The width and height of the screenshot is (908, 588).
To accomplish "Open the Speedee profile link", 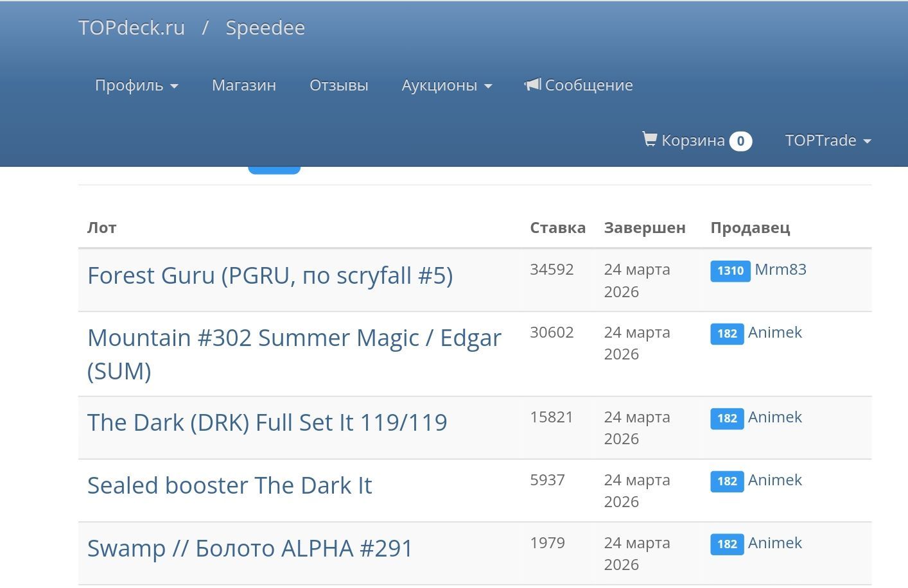I will (x=265, y=28).
